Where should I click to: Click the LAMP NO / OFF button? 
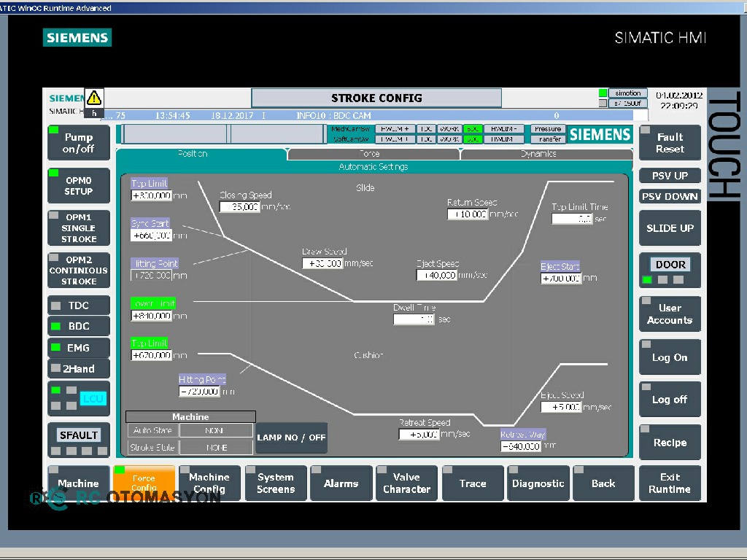pos(292,437)
